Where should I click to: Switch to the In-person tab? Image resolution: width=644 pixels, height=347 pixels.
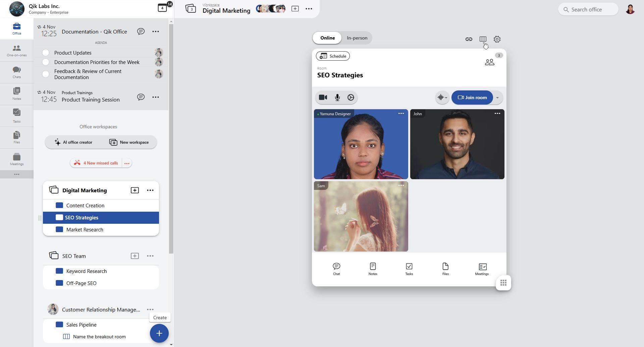[357, 38]
